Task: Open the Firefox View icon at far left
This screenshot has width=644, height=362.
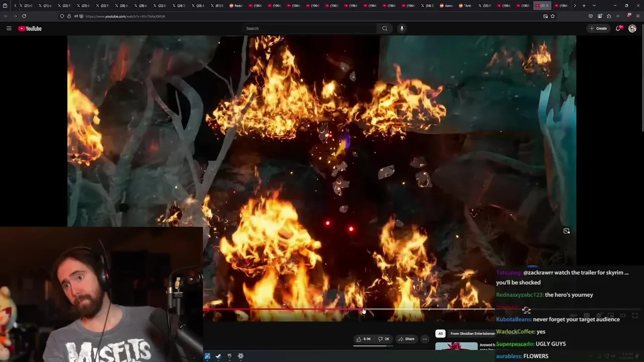Action: pyautogui.click(x=5, y=6)
